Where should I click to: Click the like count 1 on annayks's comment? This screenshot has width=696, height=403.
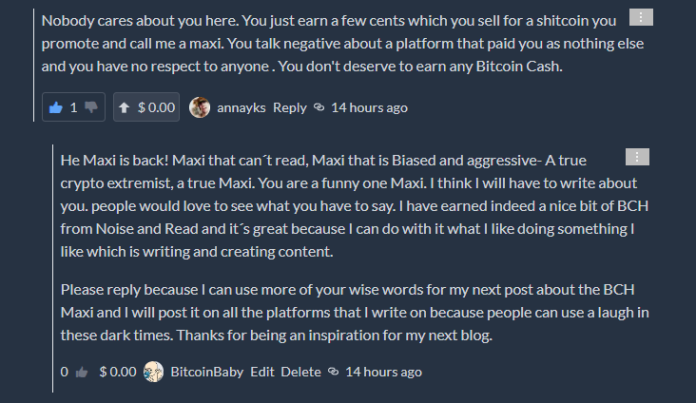(x=74, y=107)
